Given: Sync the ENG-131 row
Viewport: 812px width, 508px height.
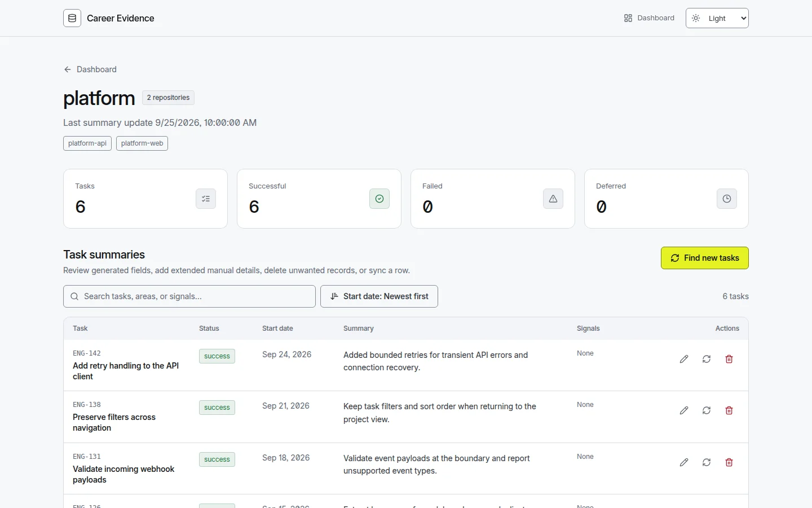Looking at the screenshot, I should (707, 462).
